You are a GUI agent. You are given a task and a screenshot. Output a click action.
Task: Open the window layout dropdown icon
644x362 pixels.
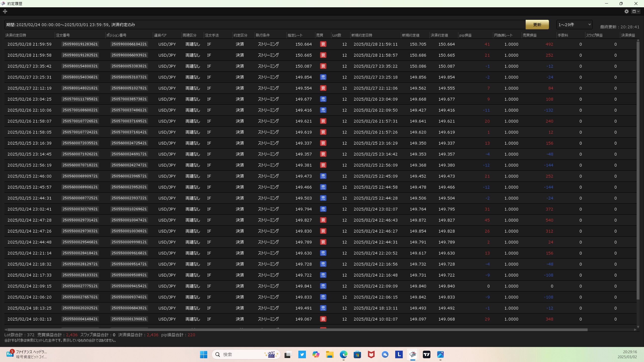tap(636, 11)
